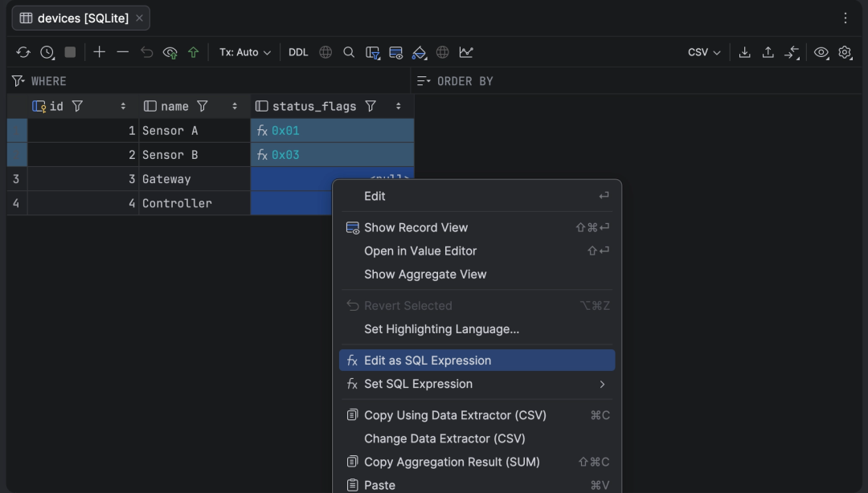This screenshot has height=493, width=868.
Task: Close the devices [SQLite] tab
Action: click(140, 18)
